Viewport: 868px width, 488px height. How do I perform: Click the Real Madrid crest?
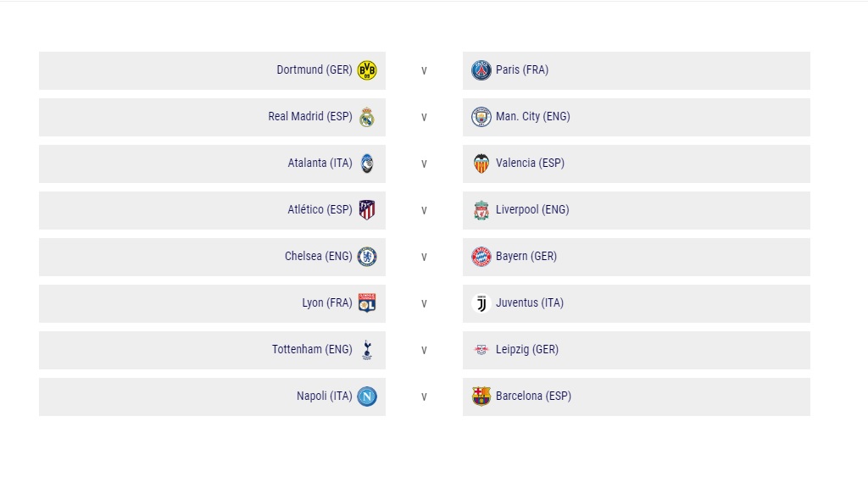[367, 117]
